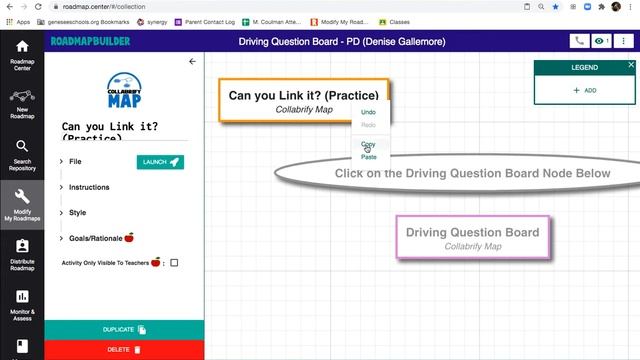Bookmark page with the star icon
The image size is (640, 360).
(x=556, y=7)
